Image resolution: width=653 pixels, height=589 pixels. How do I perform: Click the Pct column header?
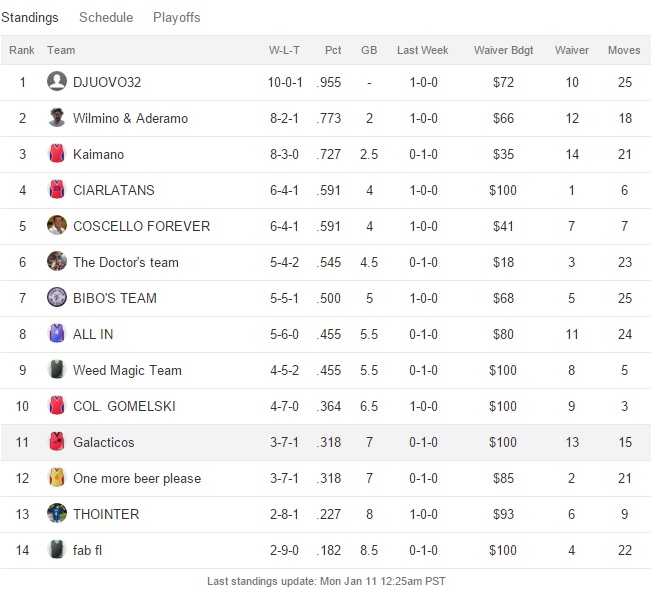[333, 50]
